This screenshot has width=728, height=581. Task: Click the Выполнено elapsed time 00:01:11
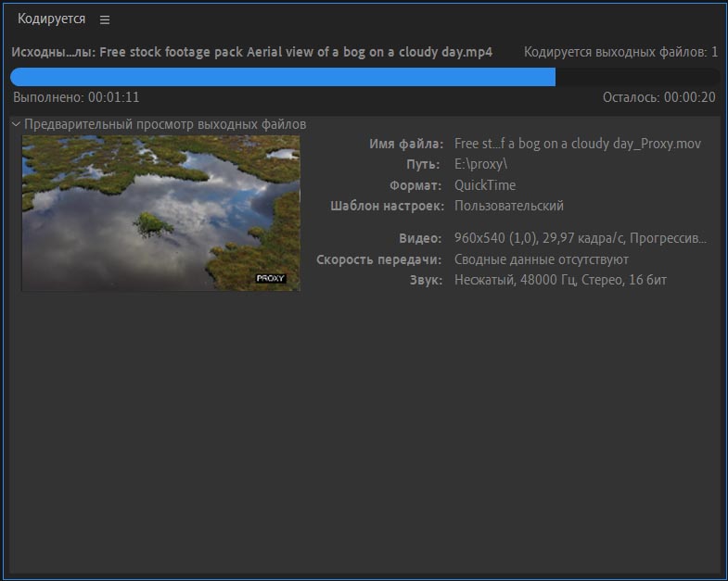pos(76,97)
